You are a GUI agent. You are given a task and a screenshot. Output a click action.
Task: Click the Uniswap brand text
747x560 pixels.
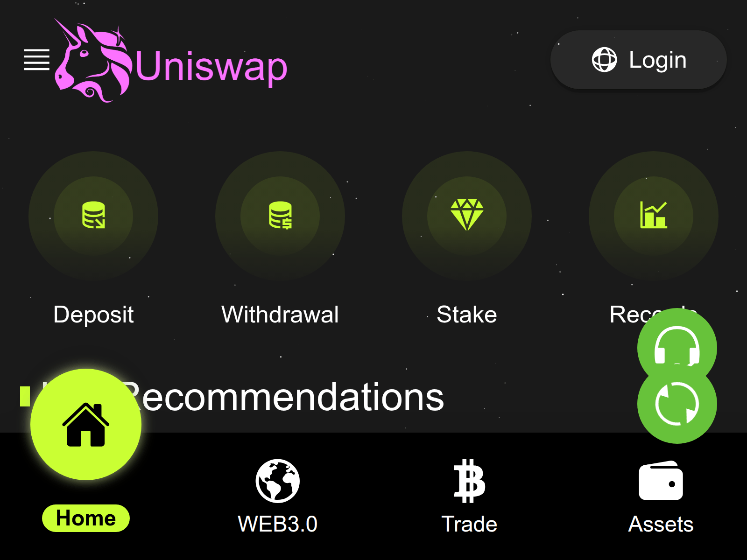211,66
